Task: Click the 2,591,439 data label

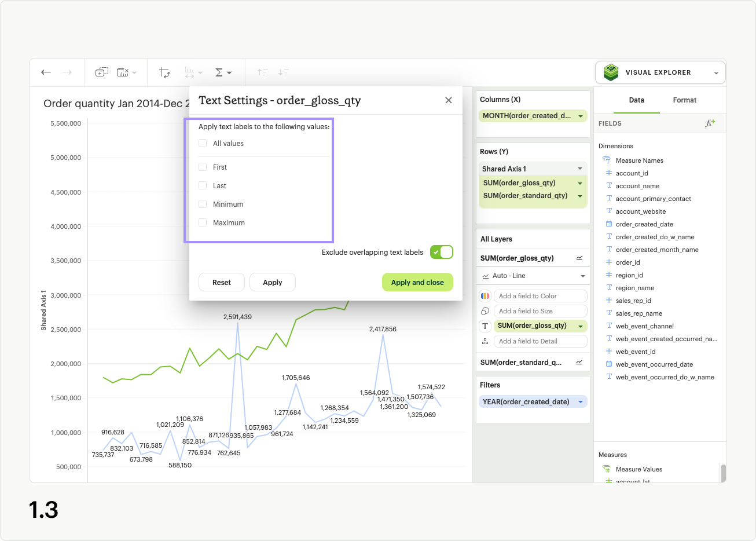Action: click(237, 317)
